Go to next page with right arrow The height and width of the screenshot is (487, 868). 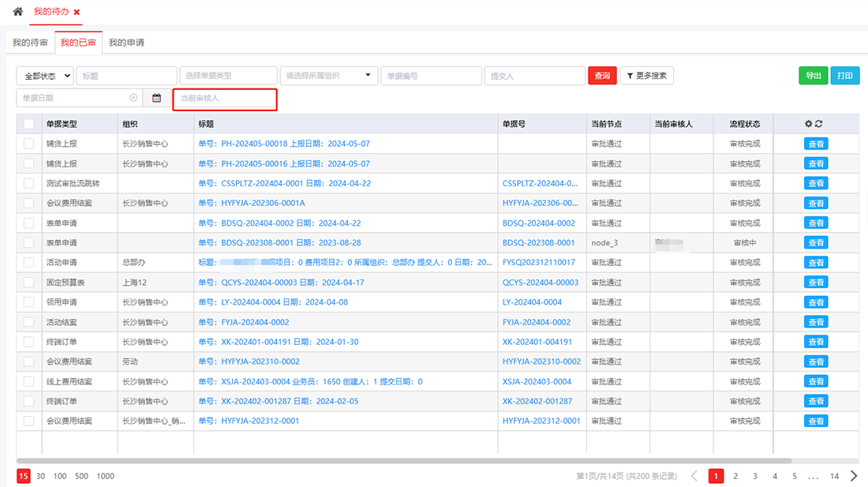855,476
